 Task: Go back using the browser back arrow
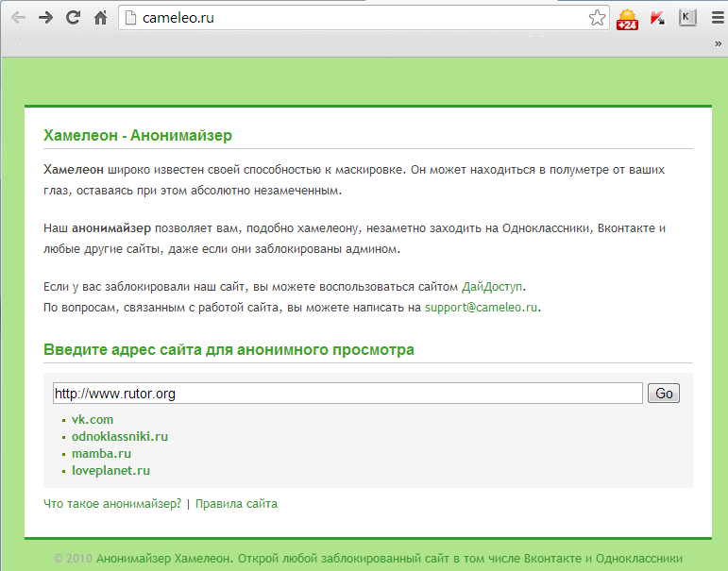point(18,18)
